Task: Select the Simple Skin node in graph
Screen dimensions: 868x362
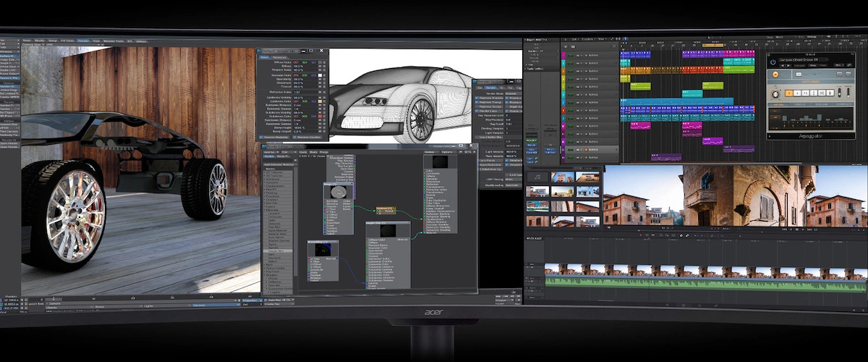Action: point(388,255)
